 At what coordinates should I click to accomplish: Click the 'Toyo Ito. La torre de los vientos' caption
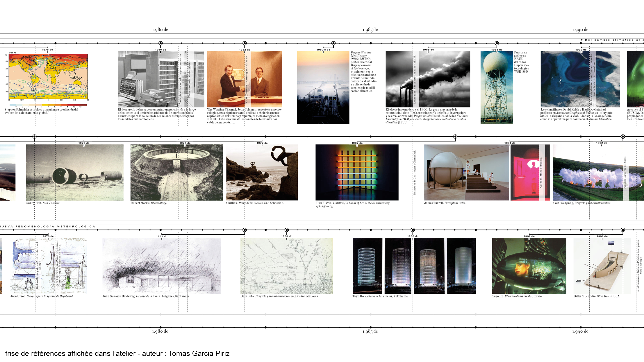[x=381, y=296]
